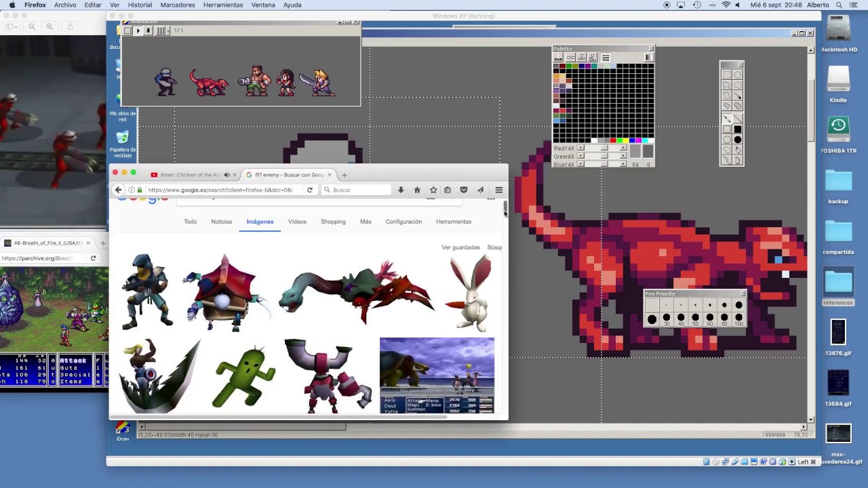Open Firefox downloads arrow icon
Screen dimensions: 868x488
(x=401, y=190)
